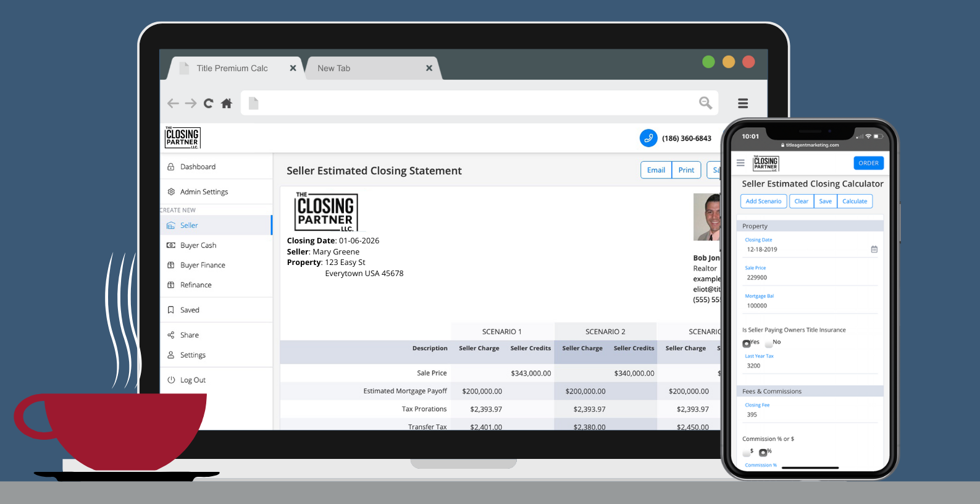Viewport: 980px width, 504px height.
Task: Select the $ commission type option
Action: pyautogui.click(x=747, y=452)
